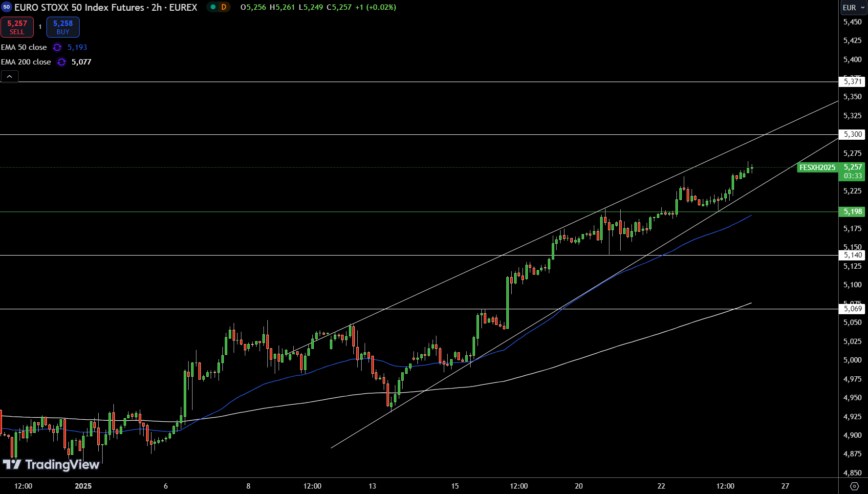This screenshot has height=494, width=868.
Task: Click the quantity 1 between sell and buy
Action: [x=40, y=27]
